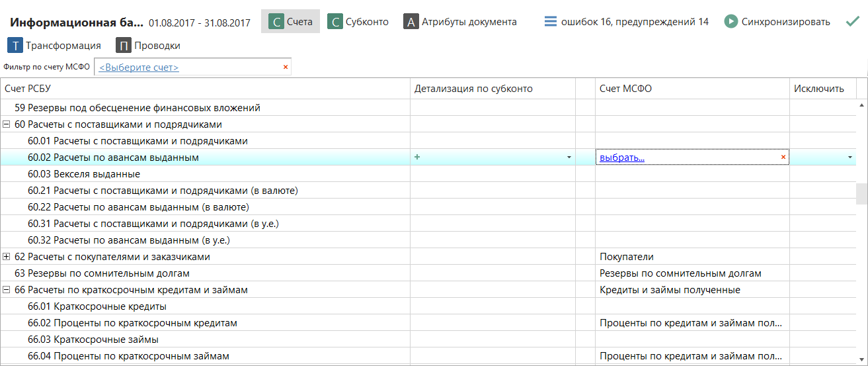Open the Проводки section

(x=148, y=46)
